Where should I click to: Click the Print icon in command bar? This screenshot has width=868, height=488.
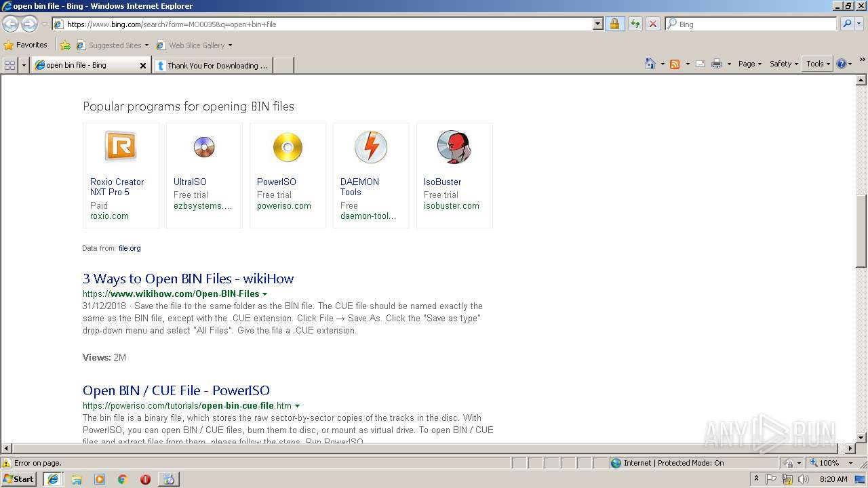(717, 64)
